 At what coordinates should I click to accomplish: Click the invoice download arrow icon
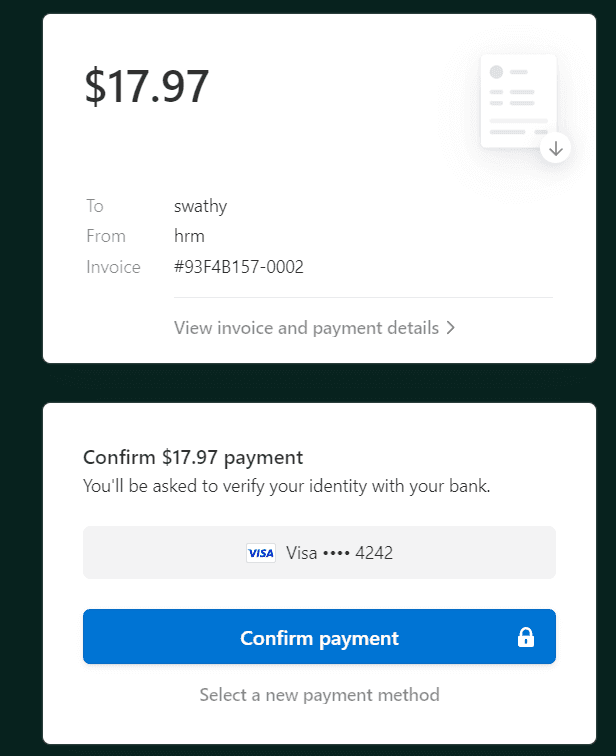[x=556, y=149]
